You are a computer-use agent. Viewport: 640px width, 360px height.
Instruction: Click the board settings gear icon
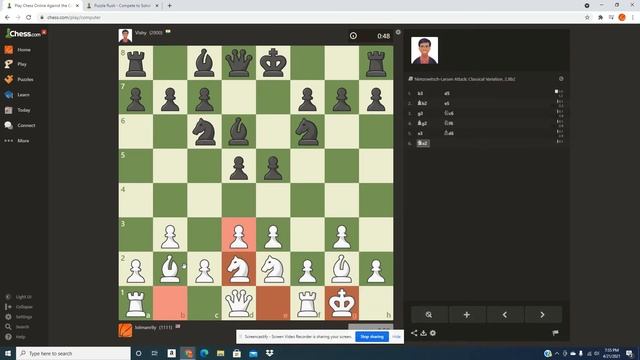[398, 32]
